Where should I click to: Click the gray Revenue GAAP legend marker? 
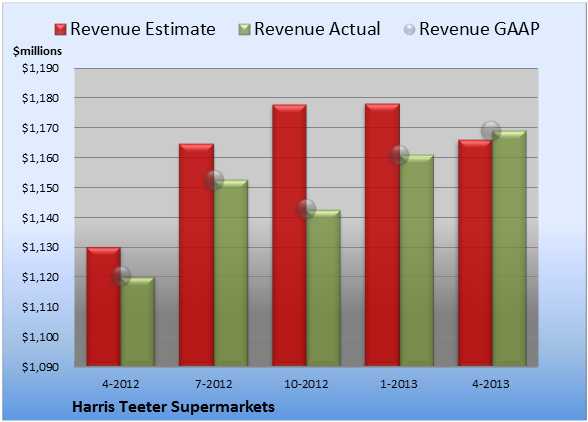410,30
